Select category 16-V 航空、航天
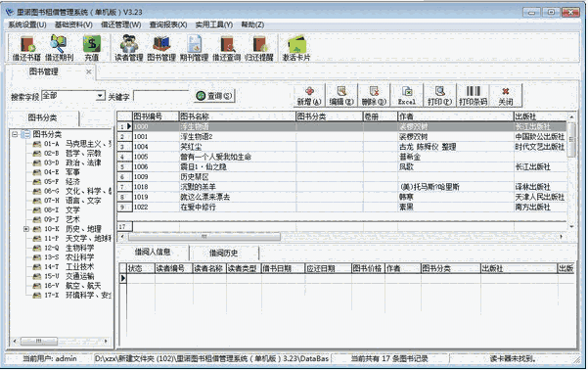 tap(68, 286)
